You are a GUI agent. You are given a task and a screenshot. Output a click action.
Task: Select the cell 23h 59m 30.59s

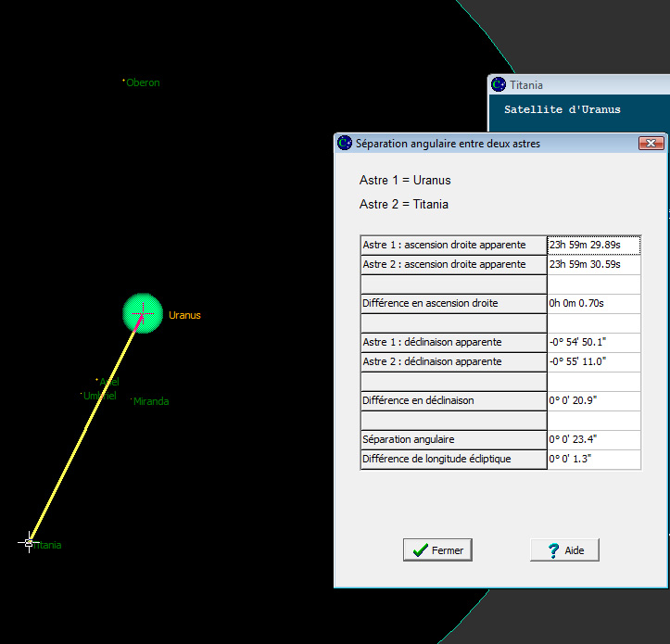[594, 264]
